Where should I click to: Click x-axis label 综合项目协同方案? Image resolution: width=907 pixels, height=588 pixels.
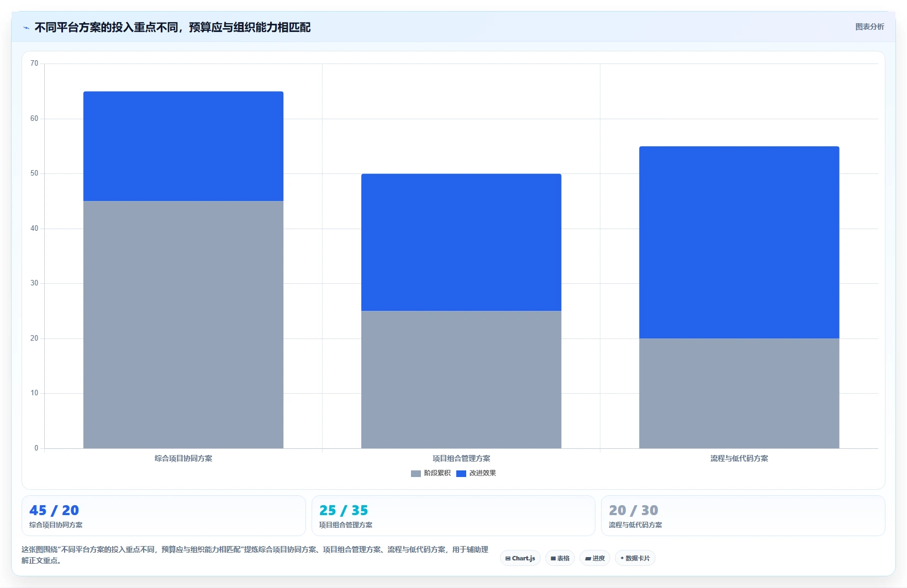pyautogui.click(x=183, y=458)
